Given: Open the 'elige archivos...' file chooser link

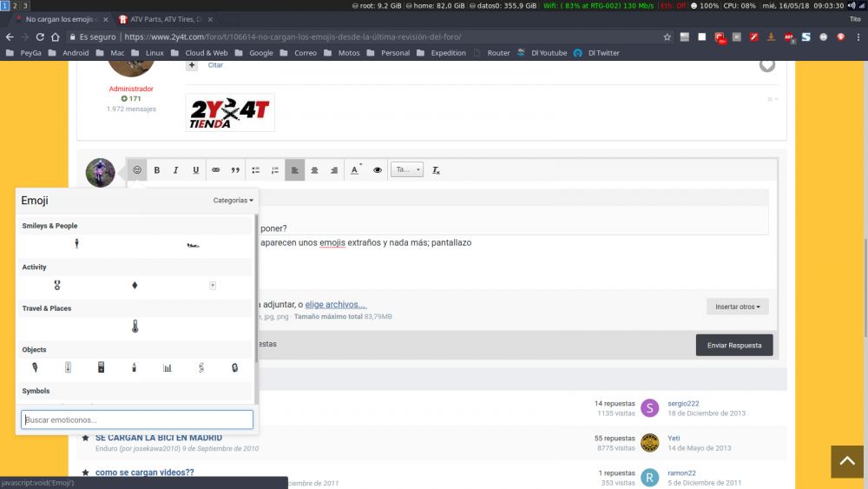Looking at the screenshot, I should [335, 305].
